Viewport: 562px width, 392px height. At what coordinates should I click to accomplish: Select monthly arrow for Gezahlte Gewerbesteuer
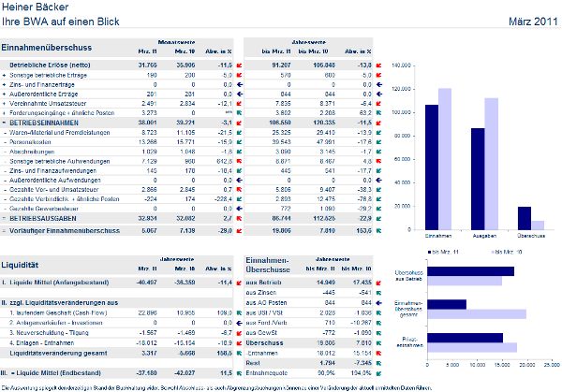tap(240, 209)
